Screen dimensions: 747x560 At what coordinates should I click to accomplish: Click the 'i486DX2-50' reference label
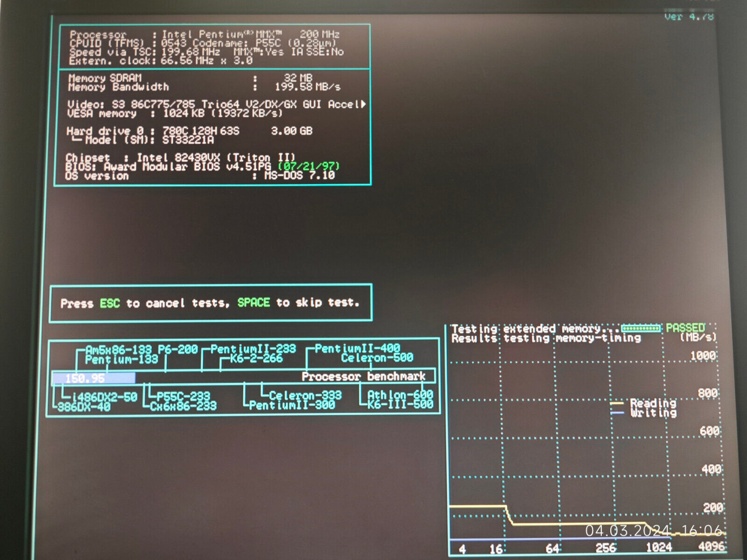click(x=105, y=397)
